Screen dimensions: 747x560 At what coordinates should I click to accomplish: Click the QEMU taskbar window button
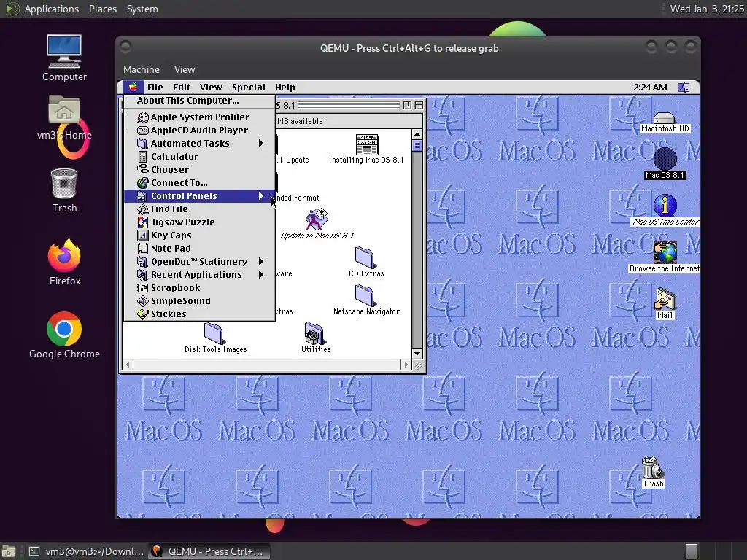(x=209, y=551)
